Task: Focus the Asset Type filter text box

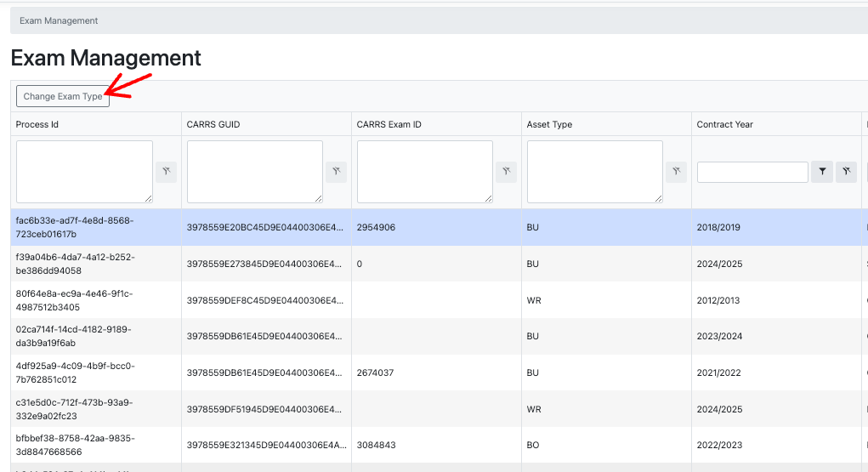Action: click(594, 172)
